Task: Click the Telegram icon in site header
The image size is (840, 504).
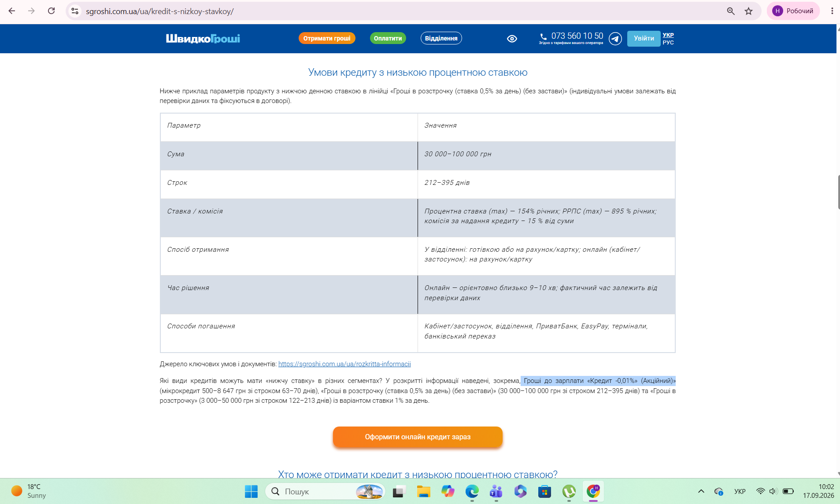Action: (615, 39)
